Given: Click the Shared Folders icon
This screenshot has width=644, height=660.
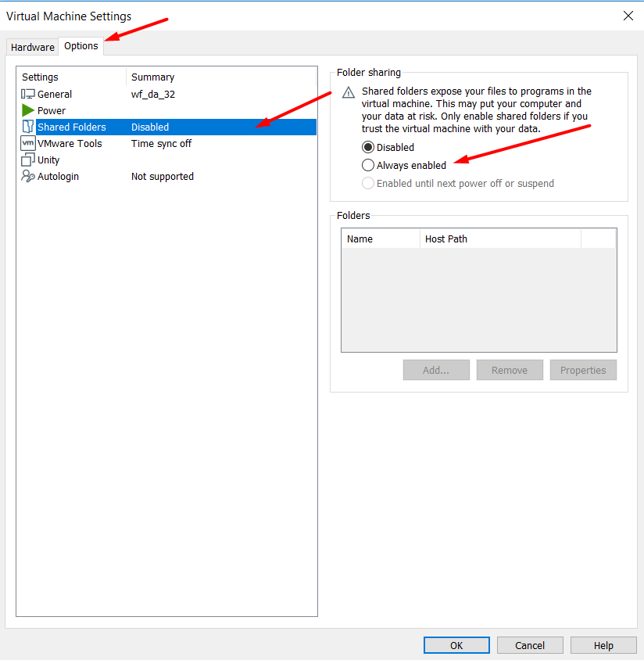Looking at the screenshot, I should click(28, 127).
